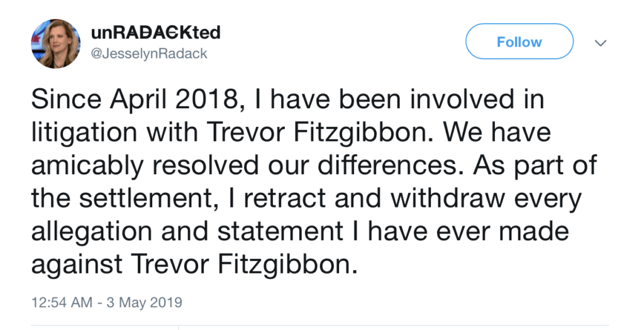The image size is (644, 330).
Task: Click the unRADACKted display name
Action: click(156, 33)
